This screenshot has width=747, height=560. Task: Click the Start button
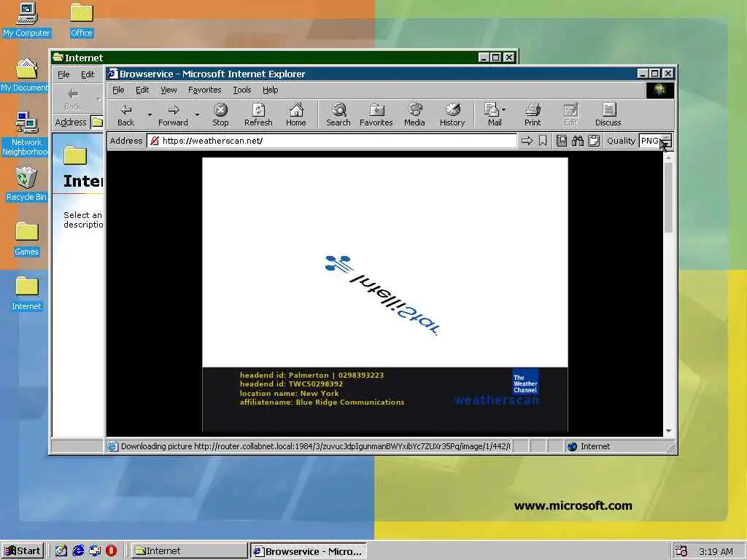tap(23, 551)
